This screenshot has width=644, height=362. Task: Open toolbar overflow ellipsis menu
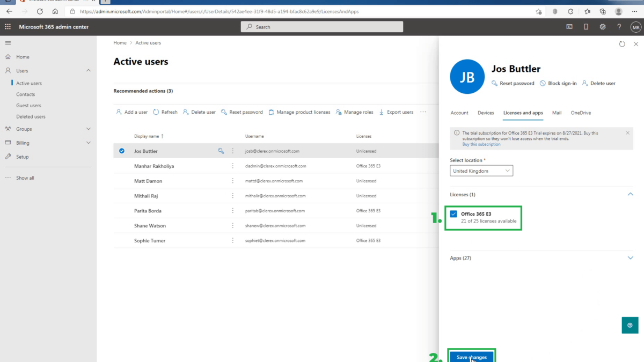[423, 112]
